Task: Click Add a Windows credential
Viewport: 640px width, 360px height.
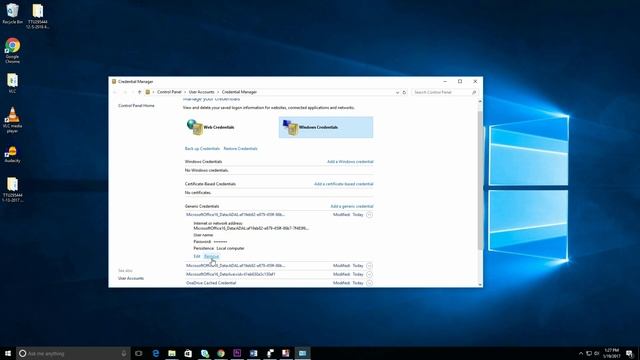Action: click(x=350, y=162)
